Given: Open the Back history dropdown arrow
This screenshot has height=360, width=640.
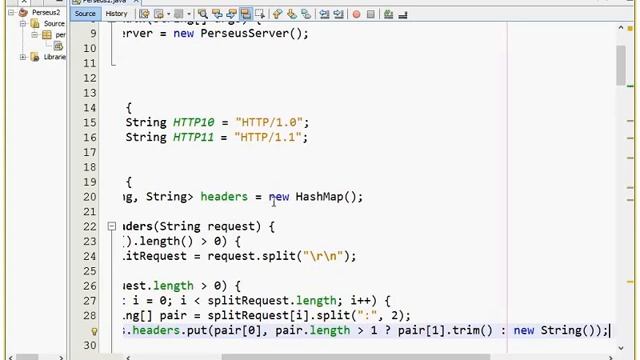Looking at the screenshot, I should (x=168, y=14).
